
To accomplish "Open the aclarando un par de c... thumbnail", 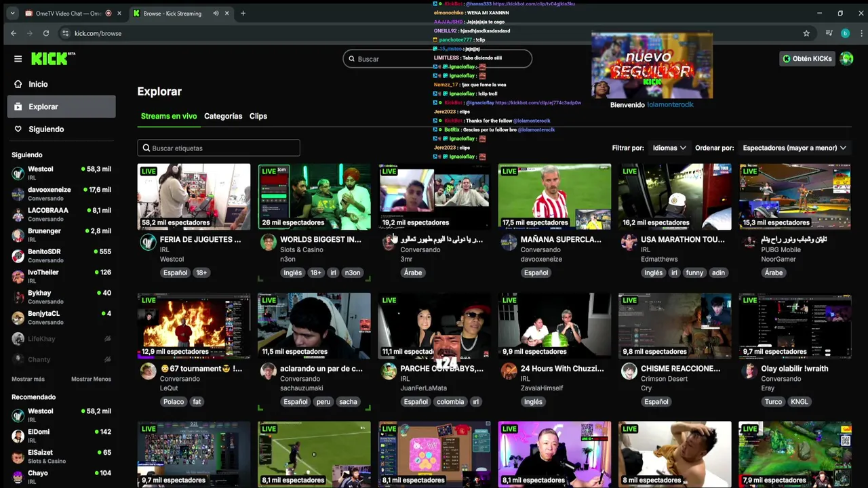I will (314, 325).
